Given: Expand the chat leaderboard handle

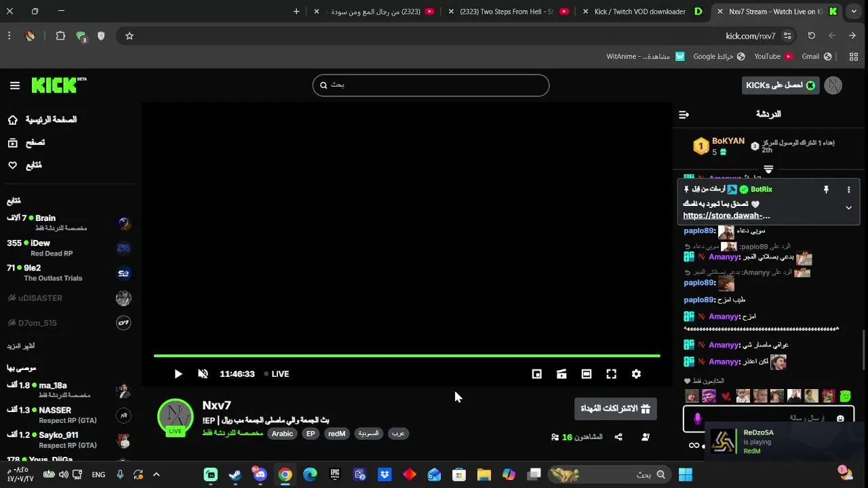Looking at the screenshot, I should pos(768,169).
